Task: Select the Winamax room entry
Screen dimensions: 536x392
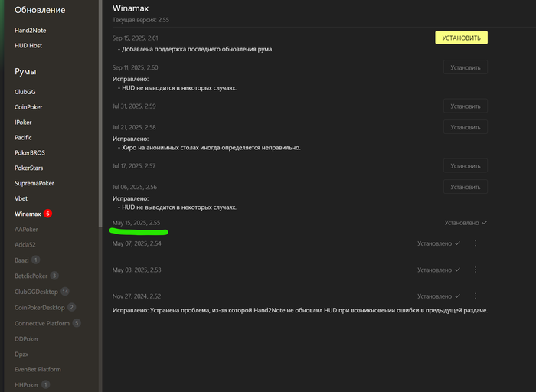Action: click(x=28, y=214)
